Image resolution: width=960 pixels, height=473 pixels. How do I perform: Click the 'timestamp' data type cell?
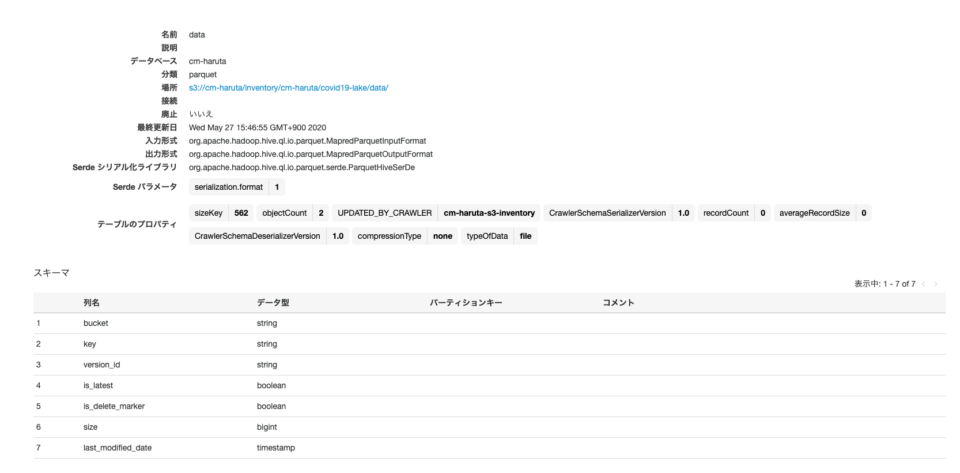tap(276, 448)
